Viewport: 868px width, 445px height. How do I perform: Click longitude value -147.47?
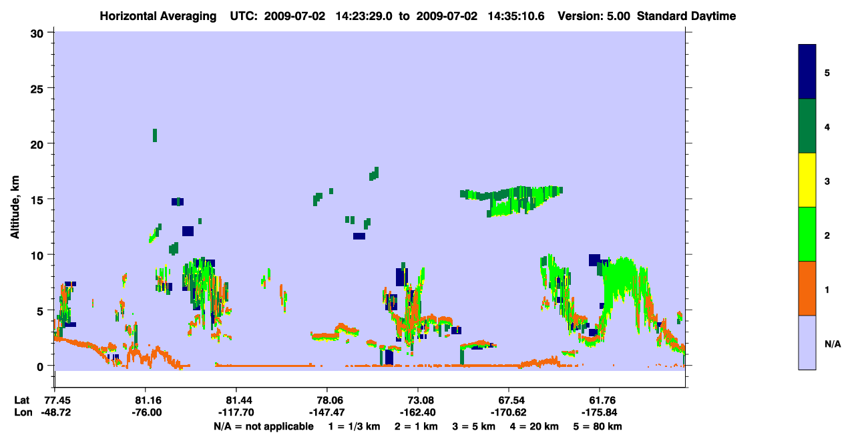click(x=327, y=412)
